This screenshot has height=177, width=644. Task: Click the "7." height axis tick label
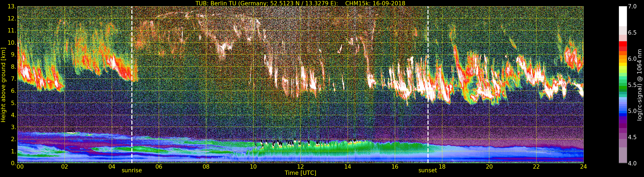pyautogui.click(x=13, y=79)
